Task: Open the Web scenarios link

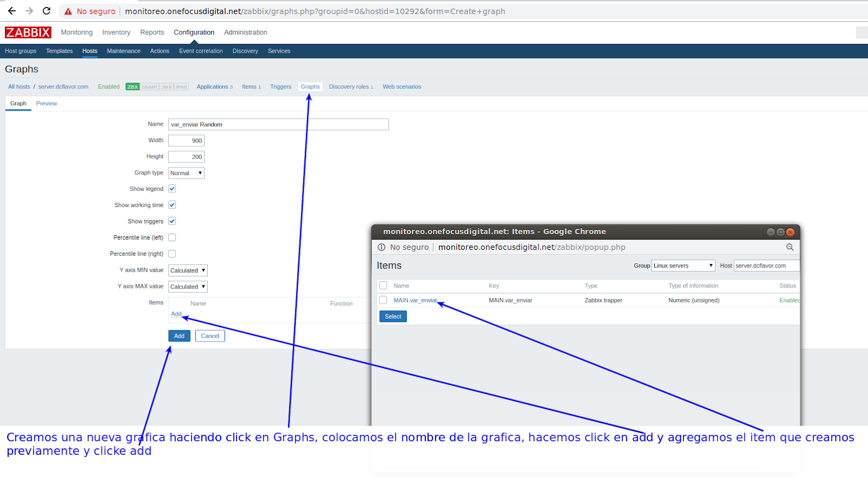Action: [401, 87]
